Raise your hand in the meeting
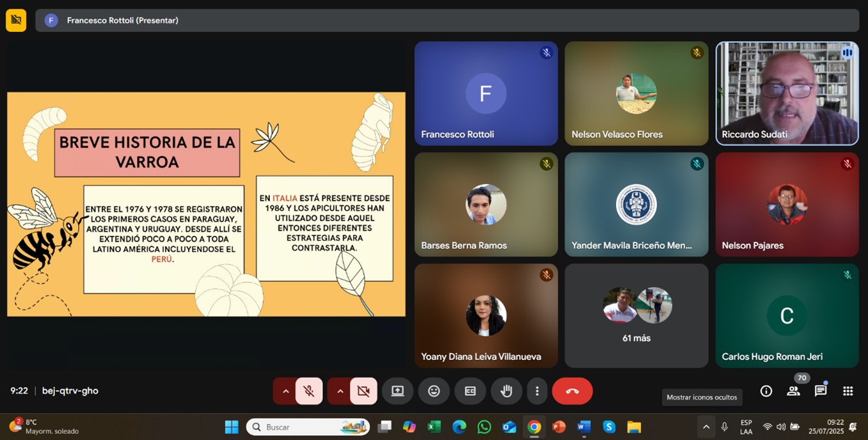 pos(506,391)
